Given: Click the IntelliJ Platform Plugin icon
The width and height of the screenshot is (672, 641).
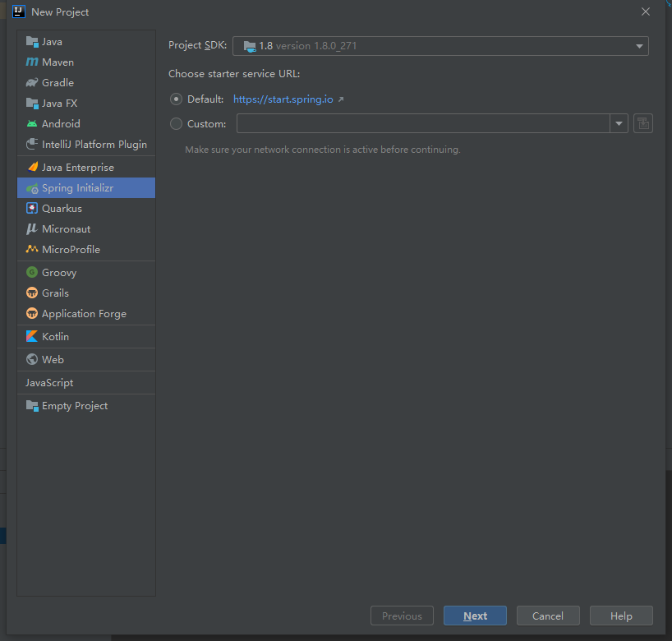Looking at the screenshot, I should 32,144.
